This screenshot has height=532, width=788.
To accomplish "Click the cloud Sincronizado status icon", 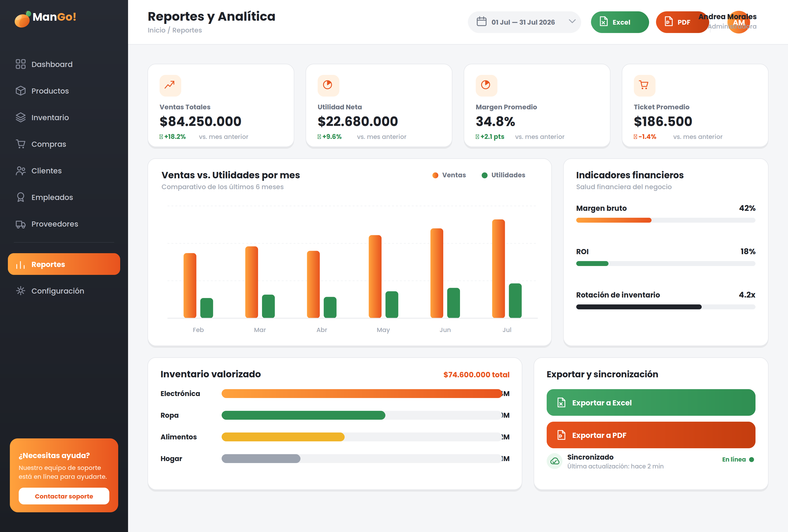I will (x=555, y=461).
